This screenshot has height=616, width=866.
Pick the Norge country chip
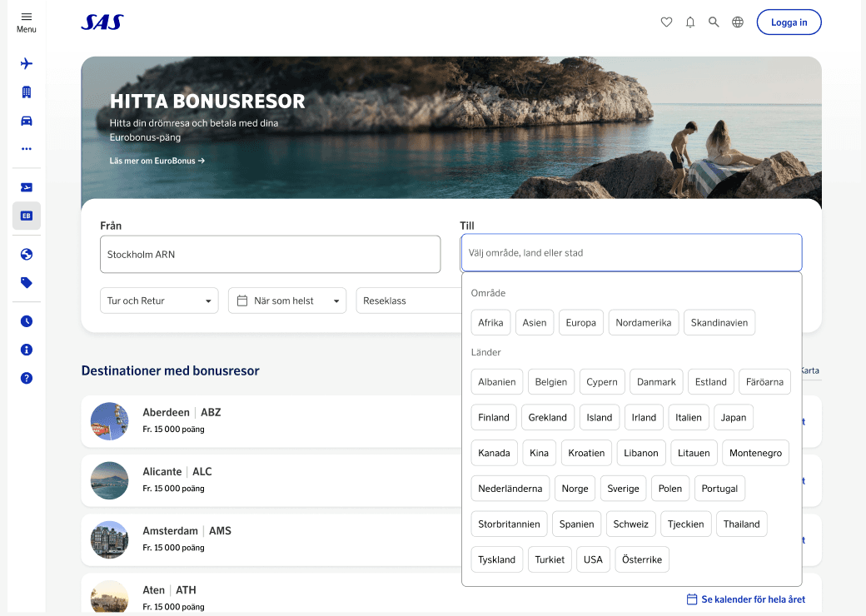[575, 489]
